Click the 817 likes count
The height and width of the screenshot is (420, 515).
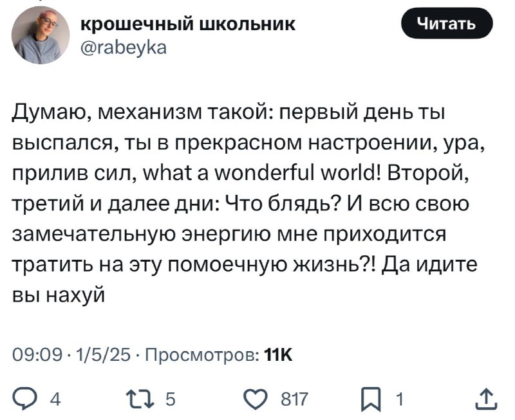[x=295, y=399]
